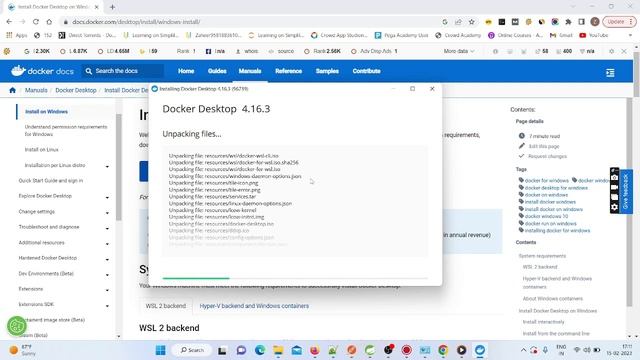The image size is (640, 360).
Task: Open the Contribute nav item
Action: [367, 71]
